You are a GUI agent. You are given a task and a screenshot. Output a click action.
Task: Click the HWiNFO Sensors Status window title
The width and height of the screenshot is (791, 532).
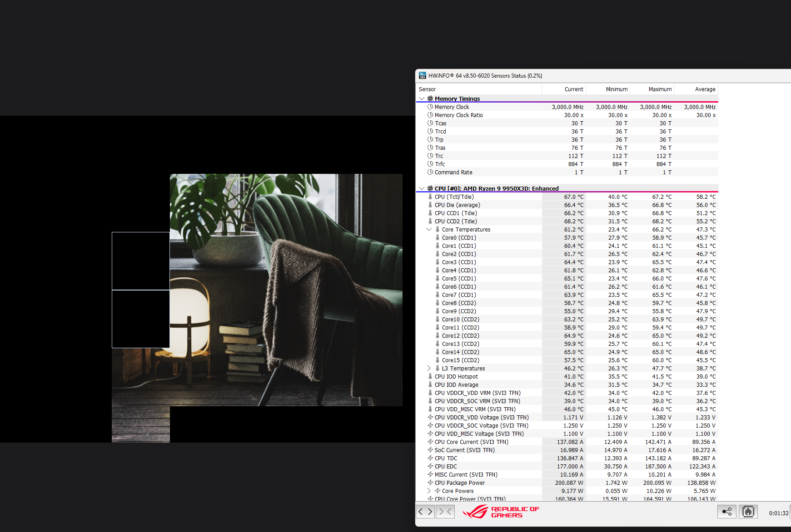[485, 75]
